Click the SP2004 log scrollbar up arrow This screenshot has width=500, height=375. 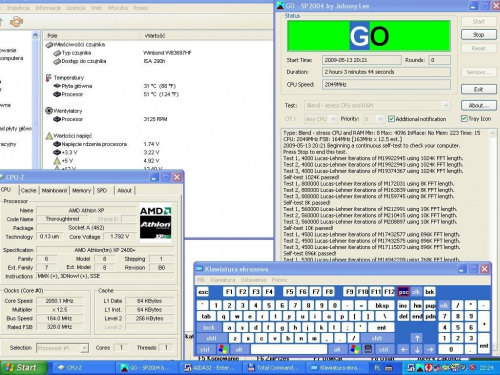pos(492,133)
